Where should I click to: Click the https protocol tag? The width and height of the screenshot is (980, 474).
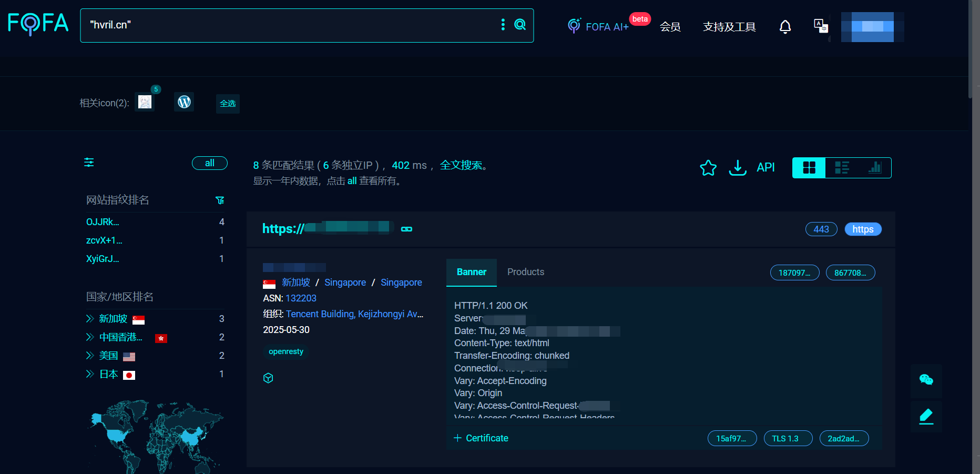click(863, 229)
